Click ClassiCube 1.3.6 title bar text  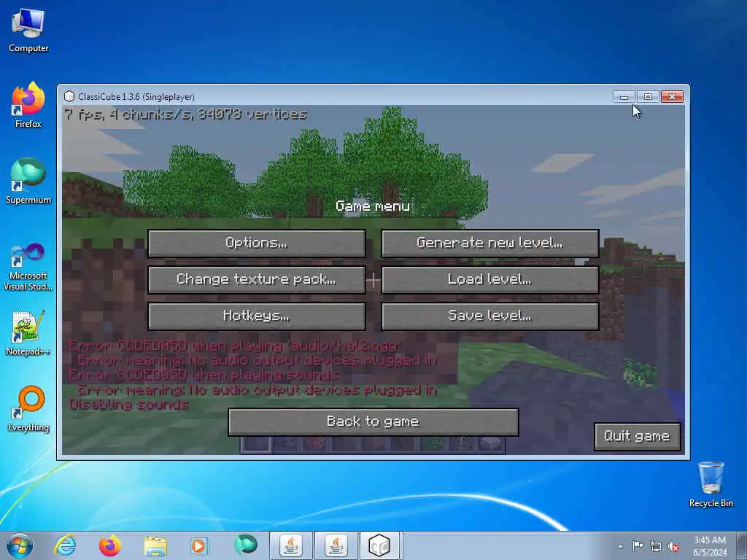click(x=136, y=97)
